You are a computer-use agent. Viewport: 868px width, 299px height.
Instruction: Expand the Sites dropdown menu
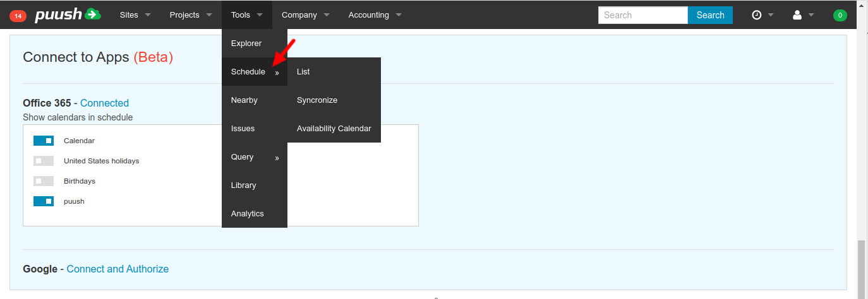coord(135,15)
